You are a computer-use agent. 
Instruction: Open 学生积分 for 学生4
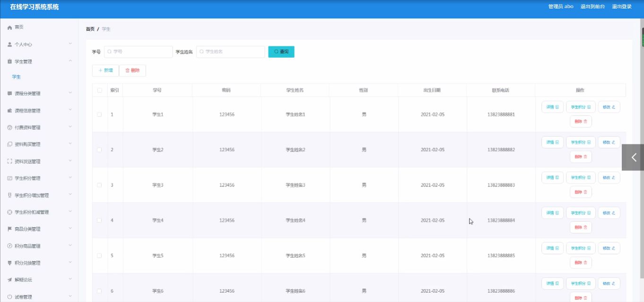coord(581,213)
